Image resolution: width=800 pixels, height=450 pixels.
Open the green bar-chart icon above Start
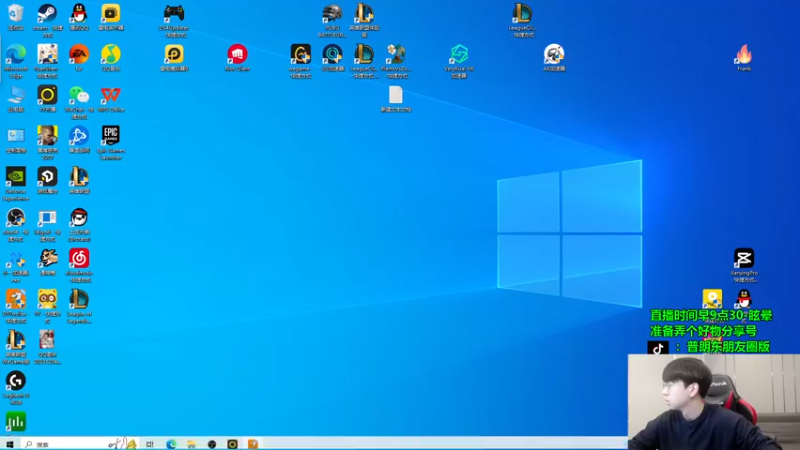[16, 421]
